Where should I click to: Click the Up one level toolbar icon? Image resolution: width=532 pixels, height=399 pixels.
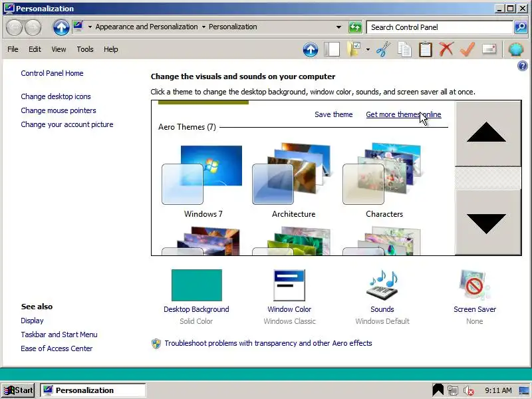point(310,50)
